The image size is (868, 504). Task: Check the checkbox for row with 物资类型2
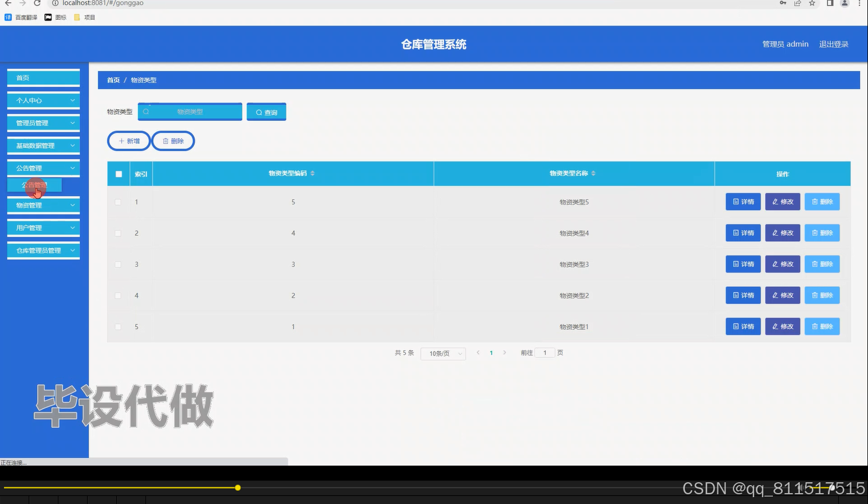pyautogui.click(x=118, y=295)
